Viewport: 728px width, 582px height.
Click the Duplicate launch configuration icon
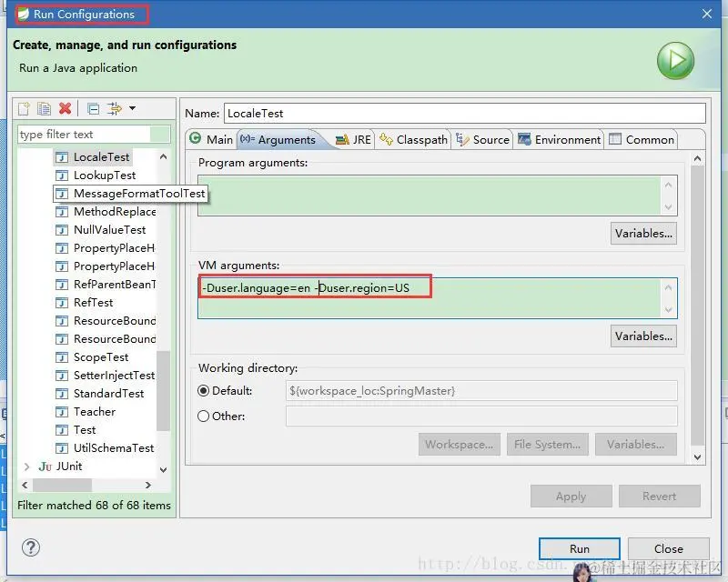(44, 108)
